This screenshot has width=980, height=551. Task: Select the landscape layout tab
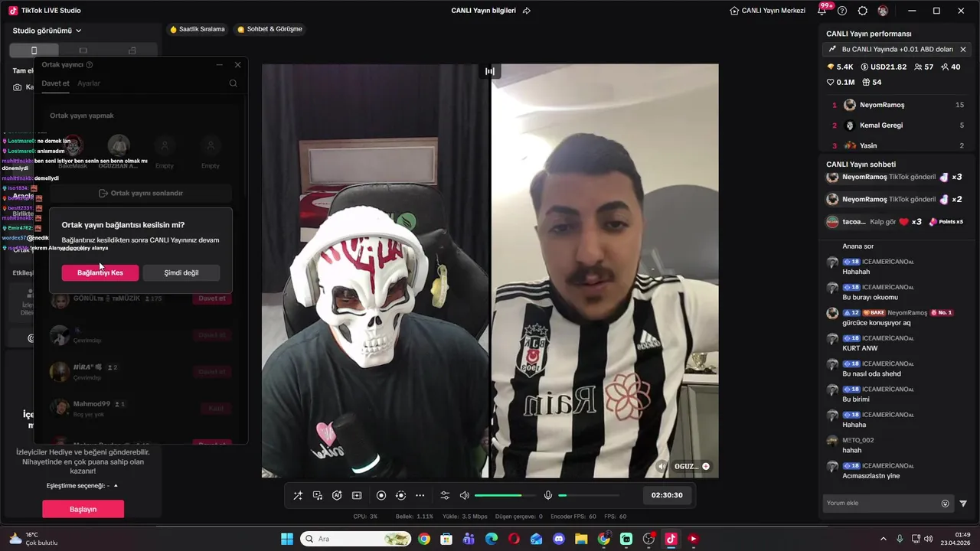pyautogui.click(x=83, y=51)
